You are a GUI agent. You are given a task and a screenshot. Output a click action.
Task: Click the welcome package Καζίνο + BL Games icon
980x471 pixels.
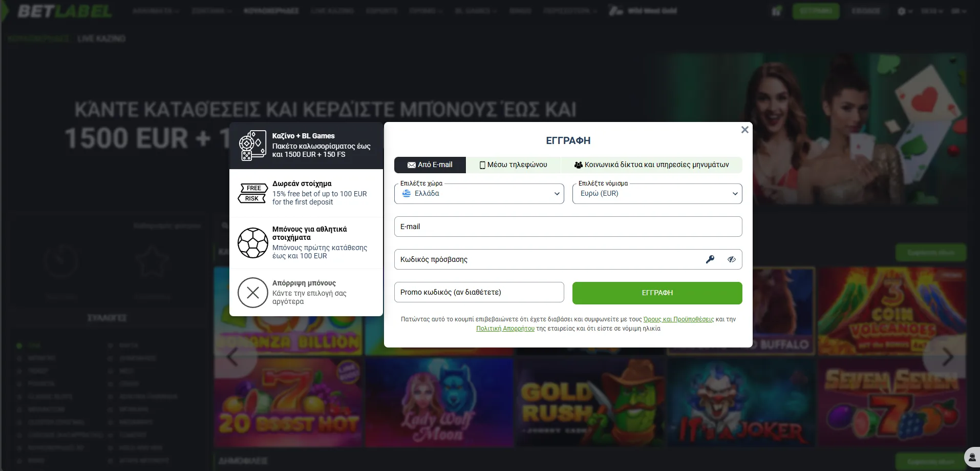tap(252, 145)
